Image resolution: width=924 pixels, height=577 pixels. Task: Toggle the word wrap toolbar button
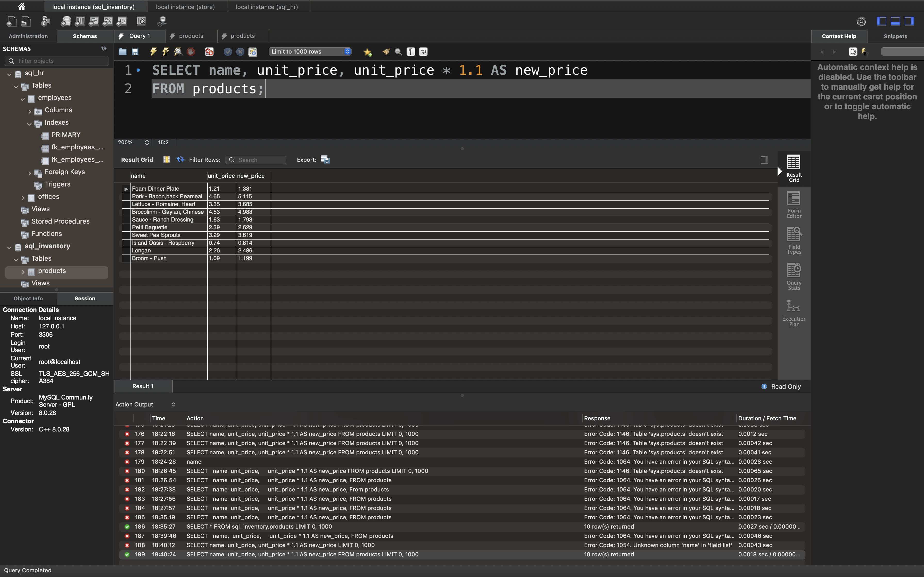(x=423, y=52)
